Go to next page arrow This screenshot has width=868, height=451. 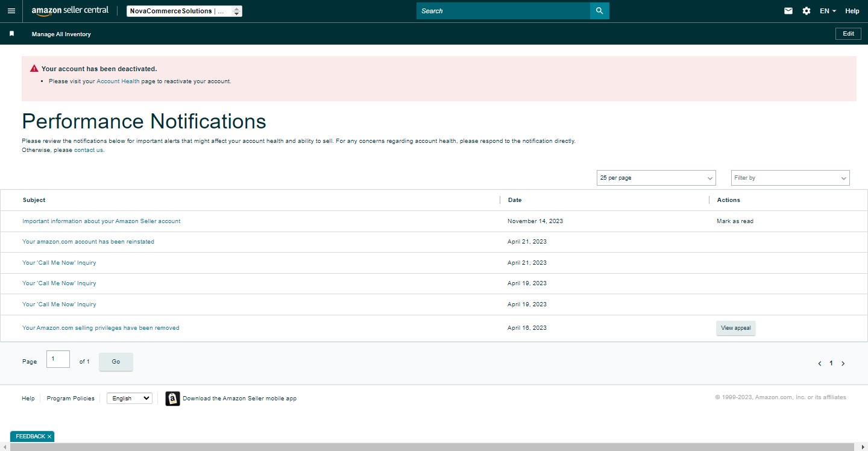pos(843,364)
